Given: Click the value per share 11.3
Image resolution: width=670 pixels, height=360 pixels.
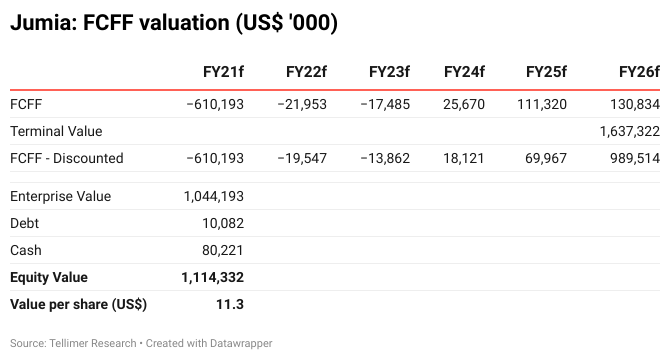Looking at the screenshot, I should [230, 304].
